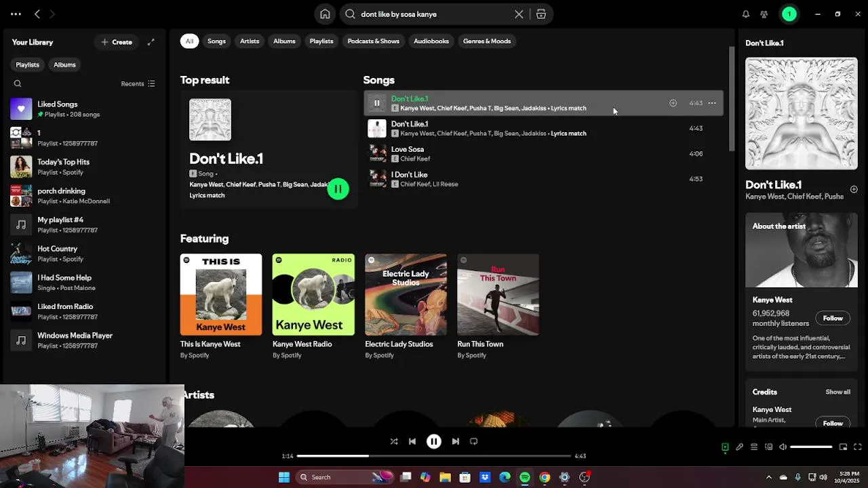Image resolution: width=868 pixels, height=488 pixels.
Task: Go back with the left arrow
Action: pyautogui.click(x=37, y=14)
